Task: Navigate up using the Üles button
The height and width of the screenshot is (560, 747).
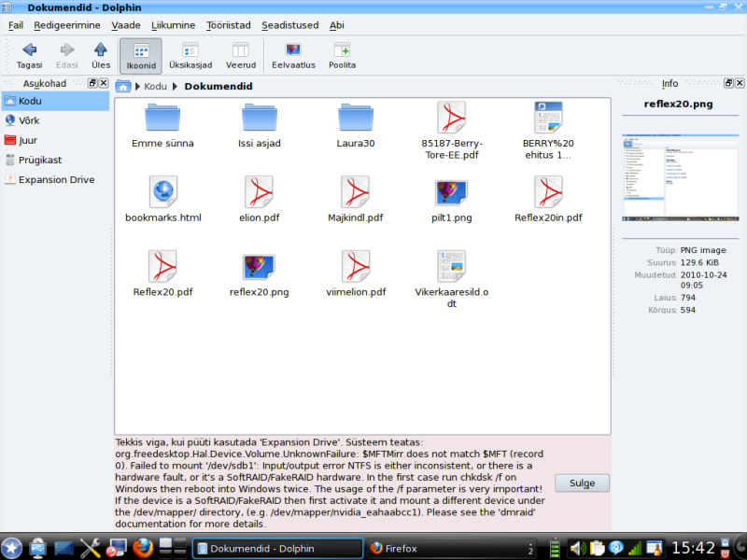Action: [x=100, y=55]
